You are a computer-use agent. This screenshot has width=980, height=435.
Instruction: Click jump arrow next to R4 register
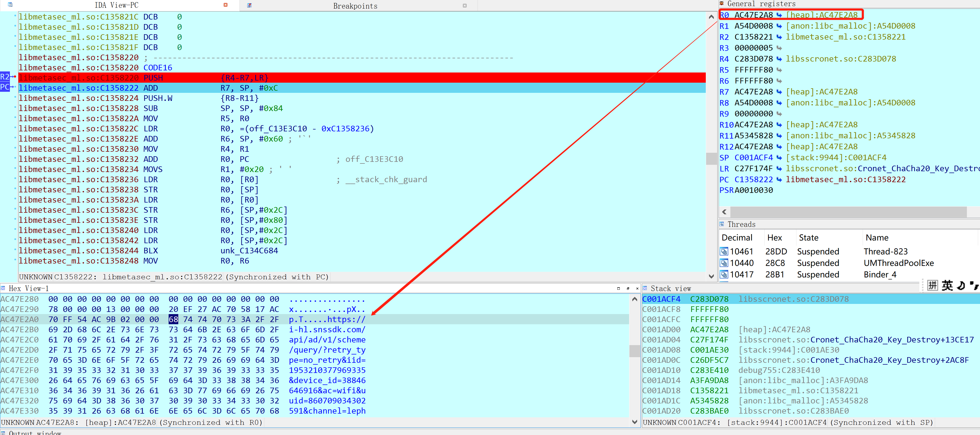(x=779, y=59)
